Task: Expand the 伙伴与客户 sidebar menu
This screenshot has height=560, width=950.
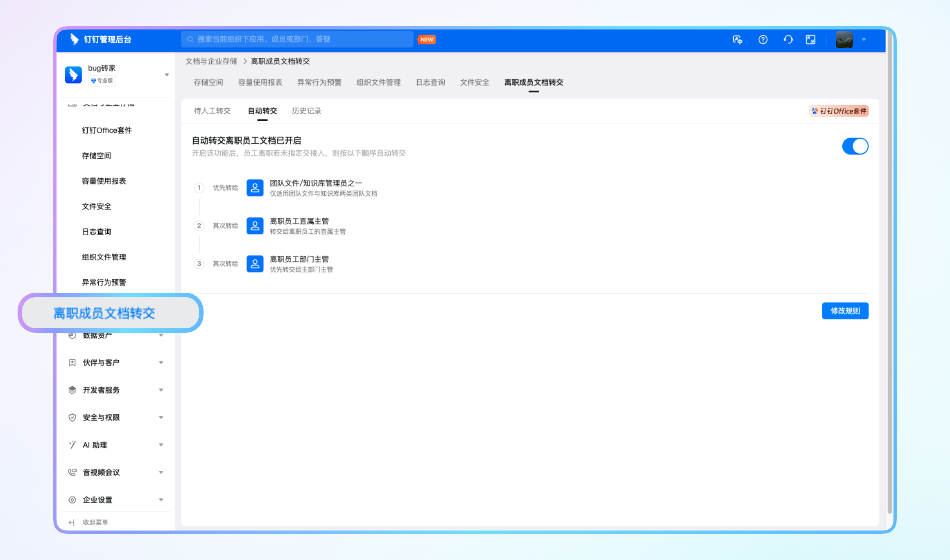Action: [x=115, y=363]
